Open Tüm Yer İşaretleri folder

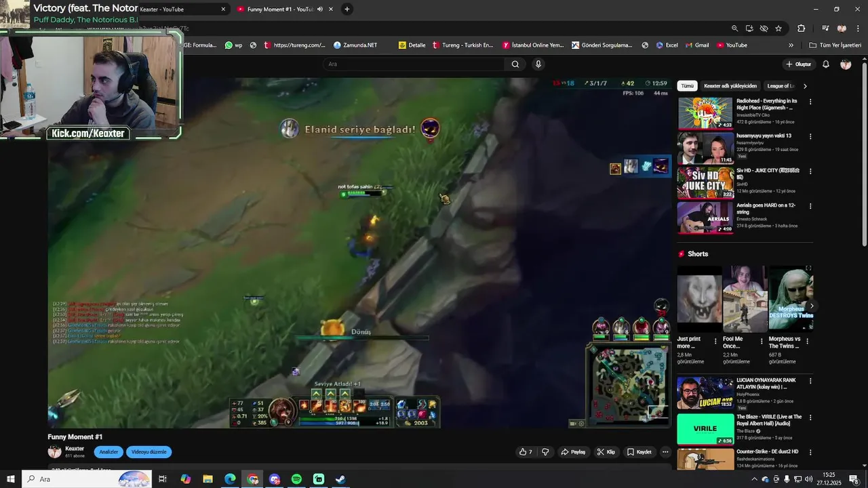pos(835,45)
